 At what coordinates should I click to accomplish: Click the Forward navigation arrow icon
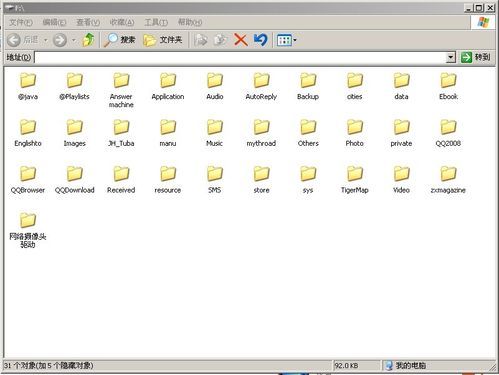click(x=60, y=40)
